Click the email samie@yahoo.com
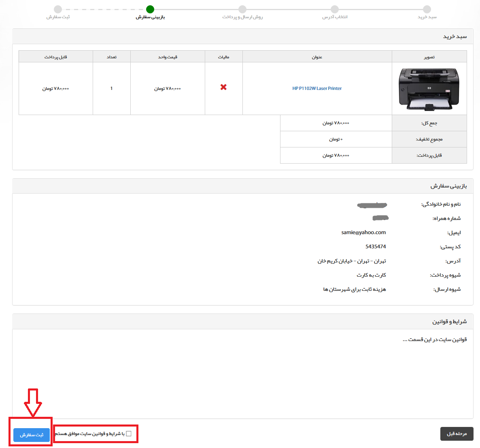This screenshot has width=480, height=448. click(363, 233)
